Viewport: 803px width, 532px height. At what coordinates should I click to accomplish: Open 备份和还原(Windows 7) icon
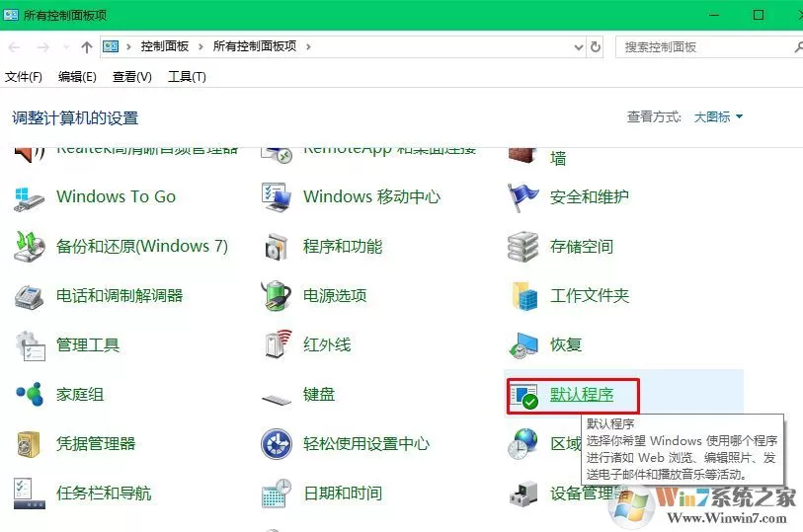30,247
